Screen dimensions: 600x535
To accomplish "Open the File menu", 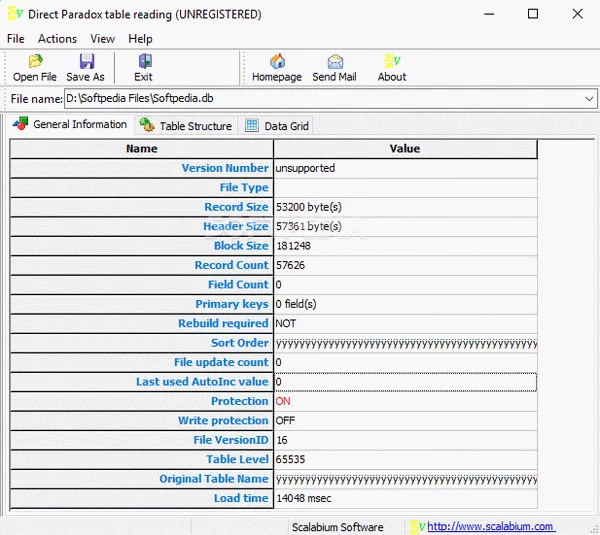I will [x=16, y=39].
